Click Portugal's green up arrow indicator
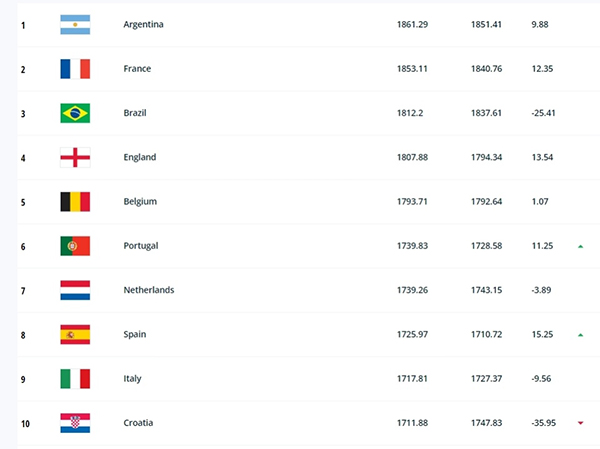This screenshot has height=449, width=600. click(581, 246)
